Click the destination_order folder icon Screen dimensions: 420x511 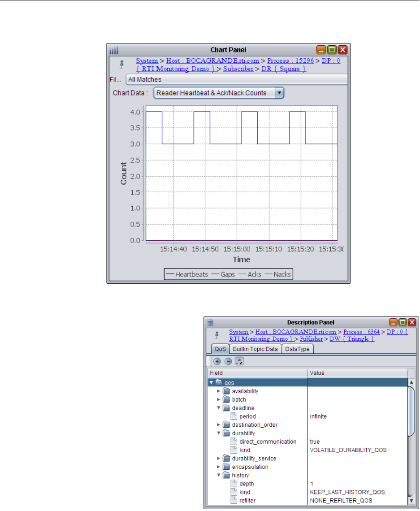tap(226, 425)
